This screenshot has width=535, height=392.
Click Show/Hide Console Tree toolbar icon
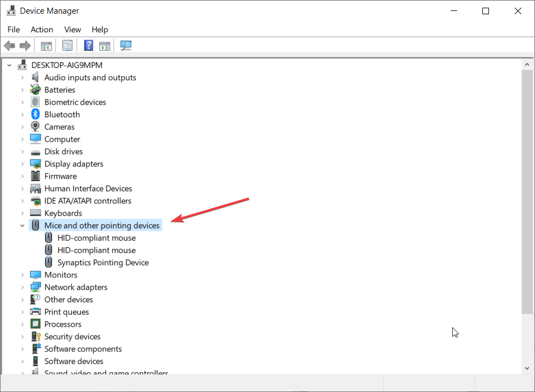point(47,46)
